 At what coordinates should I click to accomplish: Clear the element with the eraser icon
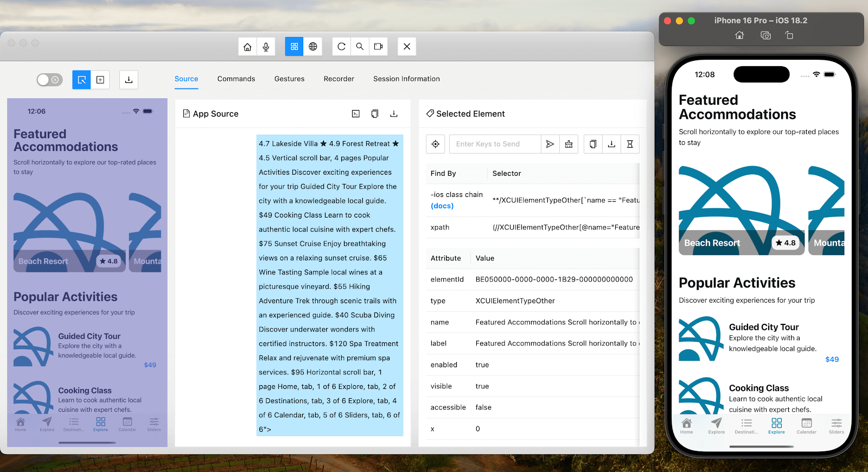569,144
